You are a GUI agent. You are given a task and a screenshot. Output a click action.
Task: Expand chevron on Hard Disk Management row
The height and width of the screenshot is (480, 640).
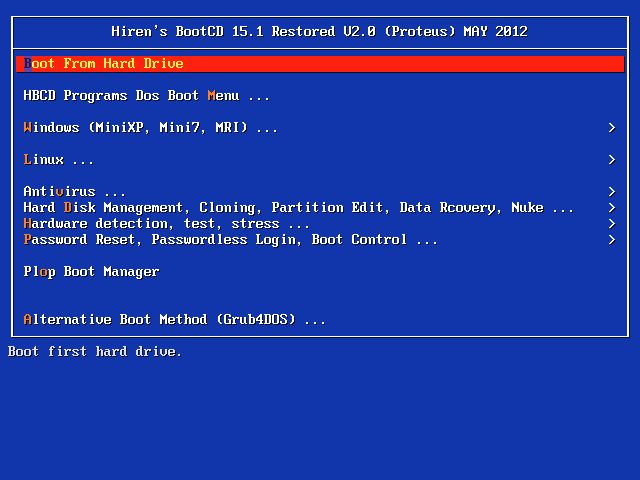pos(611,207)
